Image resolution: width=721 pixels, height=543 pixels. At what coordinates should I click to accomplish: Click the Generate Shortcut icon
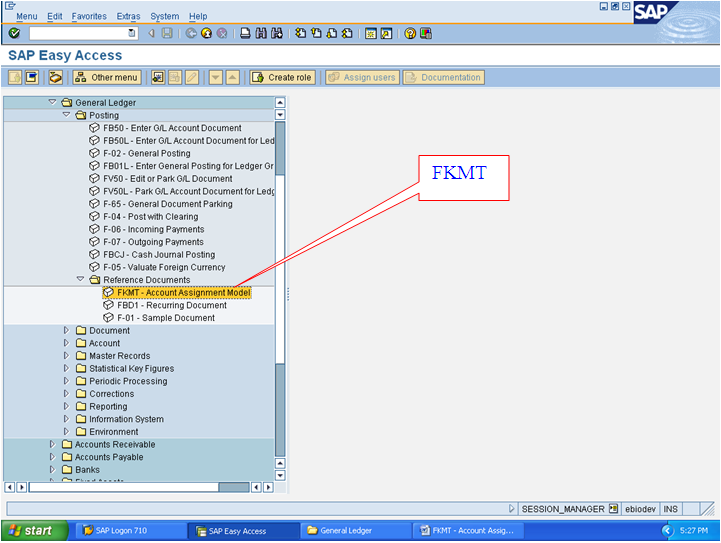point(386,33)
